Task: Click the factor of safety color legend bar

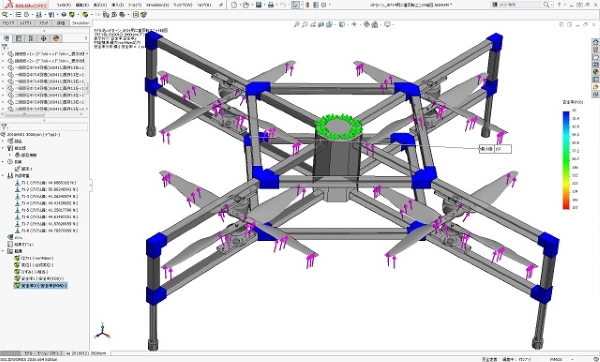Action: [x=566, y=160]
